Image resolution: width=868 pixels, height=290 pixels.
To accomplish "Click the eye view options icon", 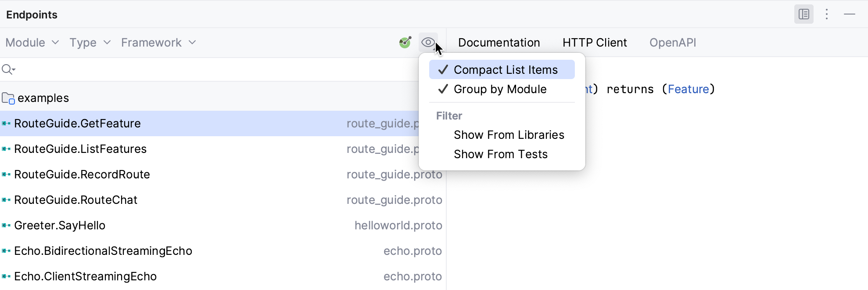I will tap(428, 43).
